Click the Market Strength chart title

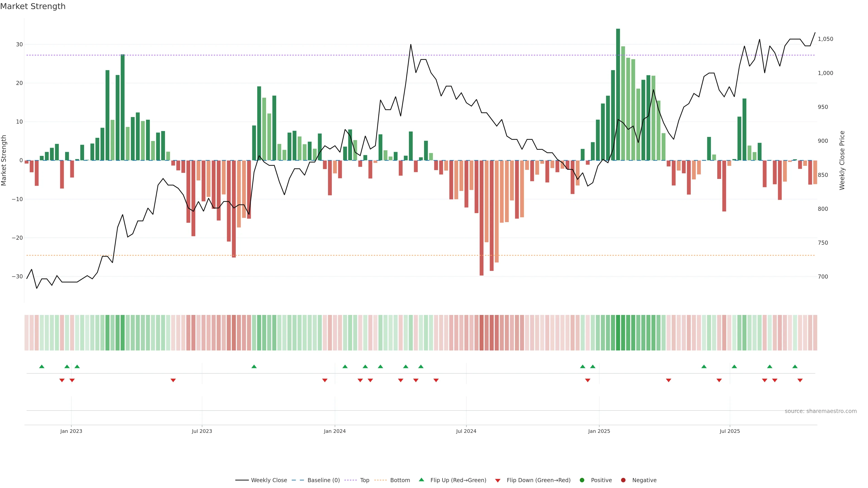click(33, 6)
